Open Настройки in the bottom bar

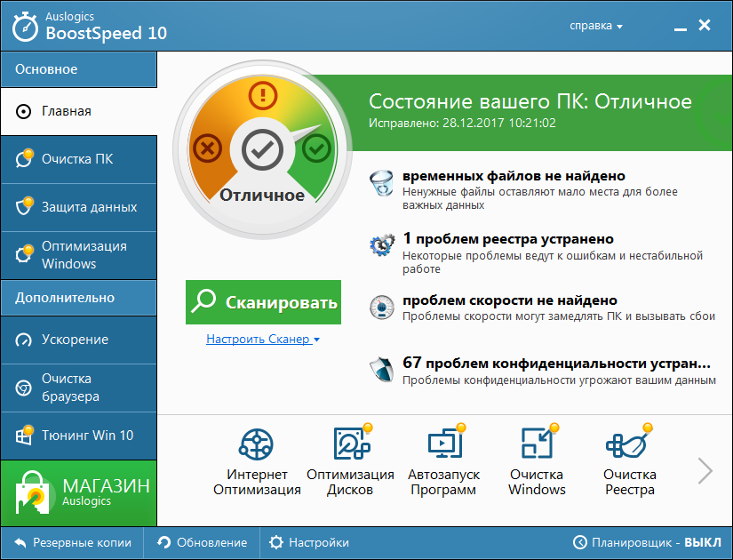[309, 543]
